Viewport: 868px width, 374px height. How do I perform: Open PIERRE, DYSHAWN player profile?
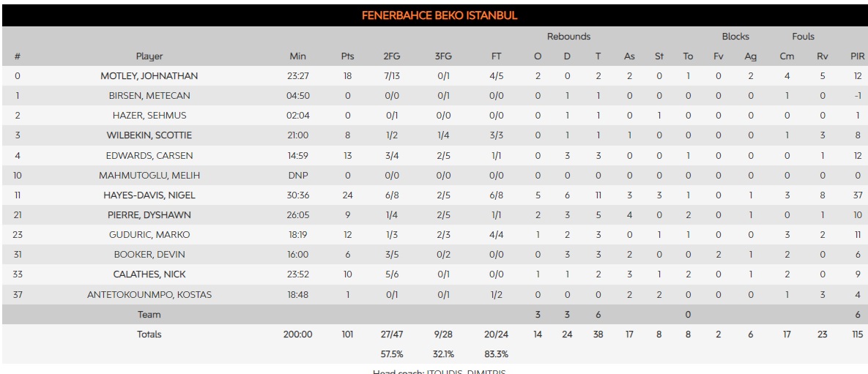pos(149,215)
